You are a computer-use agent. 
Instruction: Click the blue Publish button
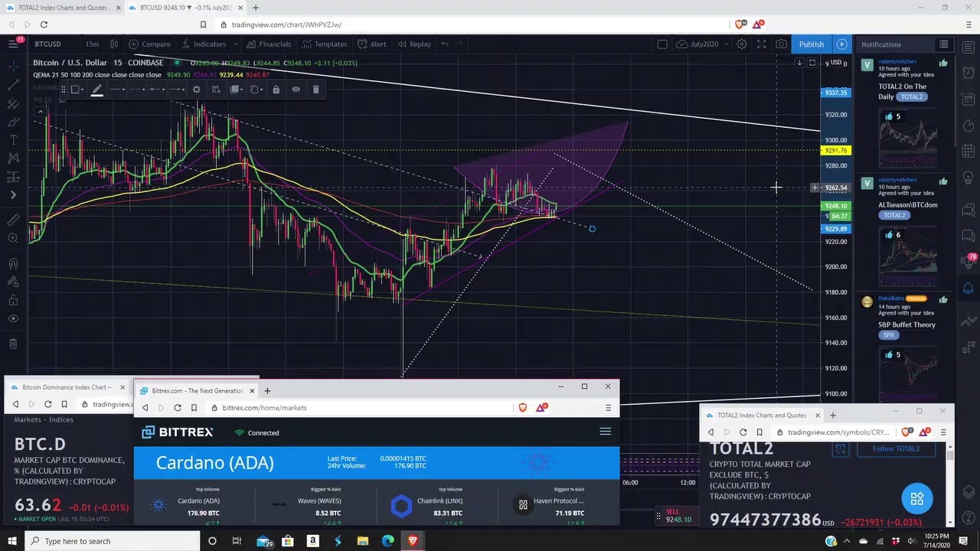click(812, 44)
